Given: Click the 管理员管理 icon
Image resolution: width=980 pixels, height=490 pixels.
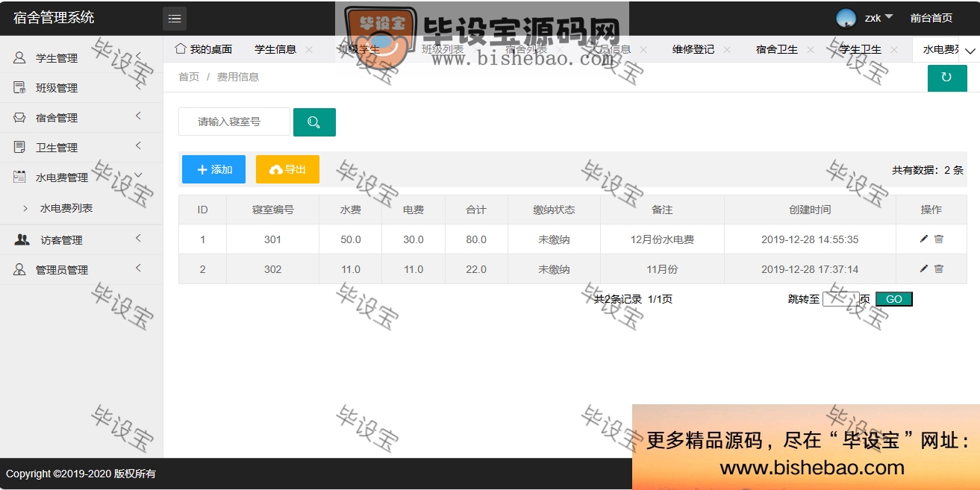Looking at the screenshot, I should [20, 269].
